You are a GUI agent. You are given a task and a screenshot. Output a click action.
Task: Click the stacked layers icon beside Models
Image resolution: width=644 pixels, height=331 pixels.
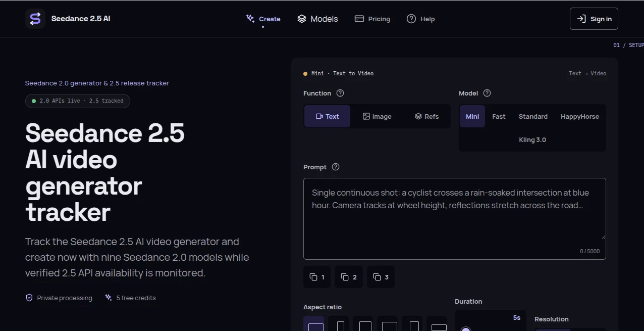coord(302,19)
